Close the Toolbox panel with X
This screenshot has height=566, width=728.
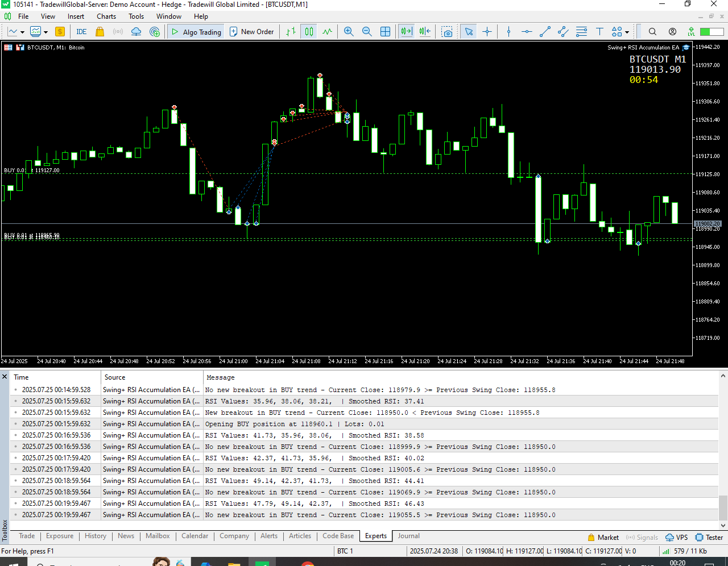5,377
